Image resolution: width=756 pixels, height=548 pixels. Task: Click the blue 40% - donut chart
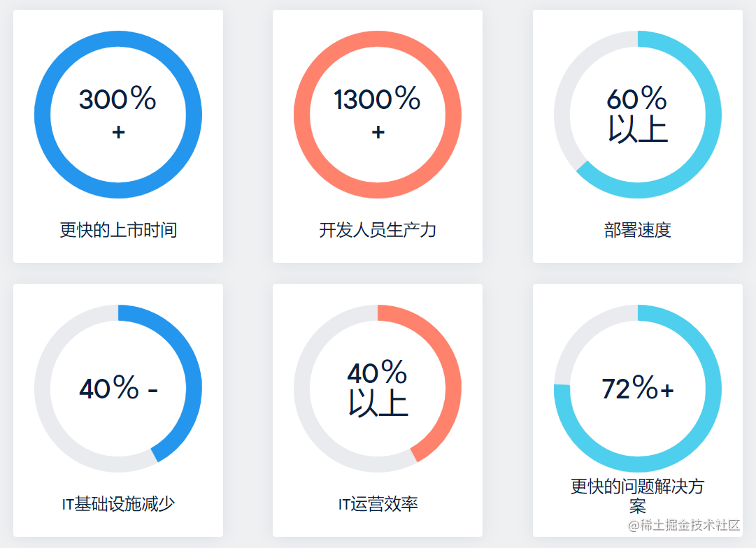coord(118,388)
